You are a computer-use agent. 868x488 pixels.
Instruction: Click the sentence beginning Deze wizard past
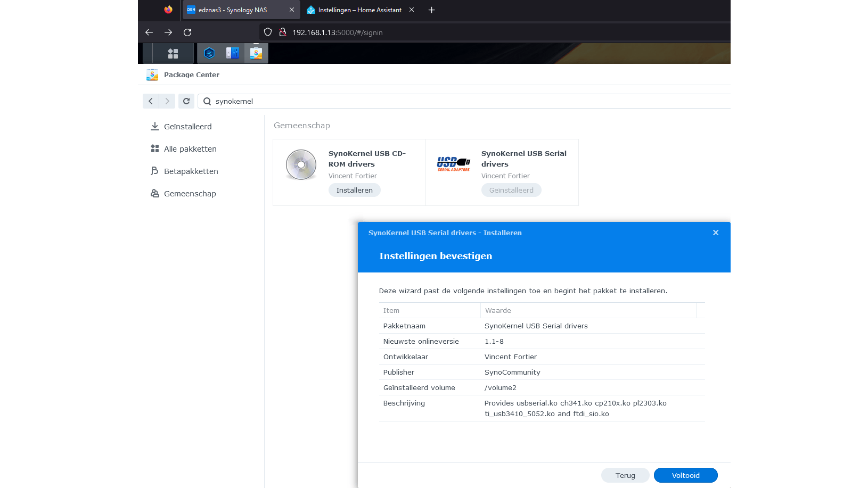pyautogui.click(x=523, y=291)
